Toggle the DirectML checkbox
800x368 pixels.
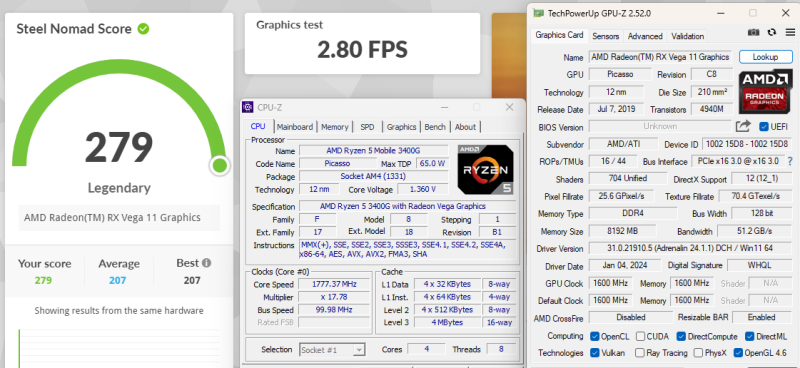749,336
